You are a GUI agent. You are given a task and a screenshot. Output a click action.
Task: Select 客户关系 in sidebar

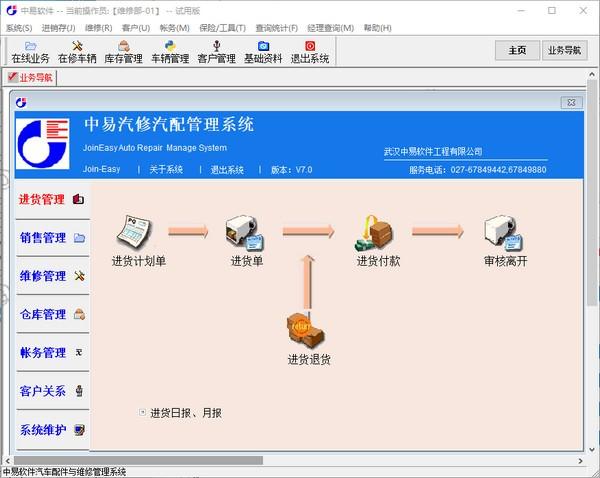[x=52, y=391]
